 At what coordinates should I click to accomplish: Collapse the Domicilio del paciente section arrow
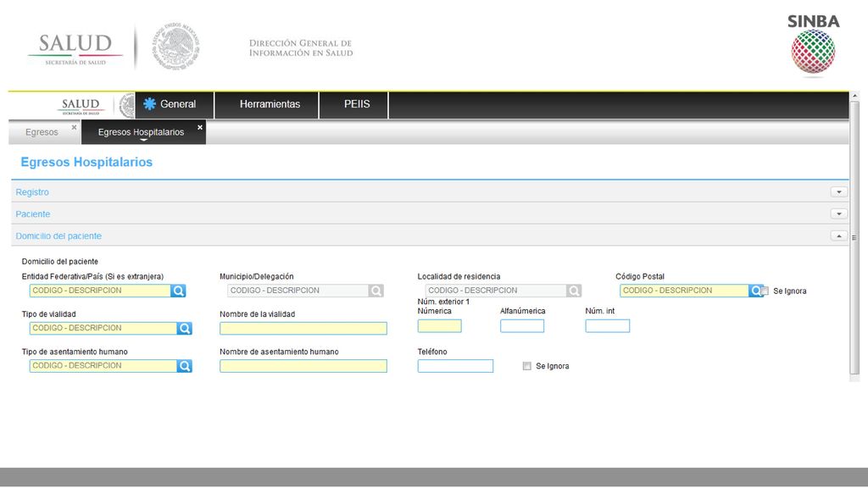pyautogui.click(x=838, y=236)
